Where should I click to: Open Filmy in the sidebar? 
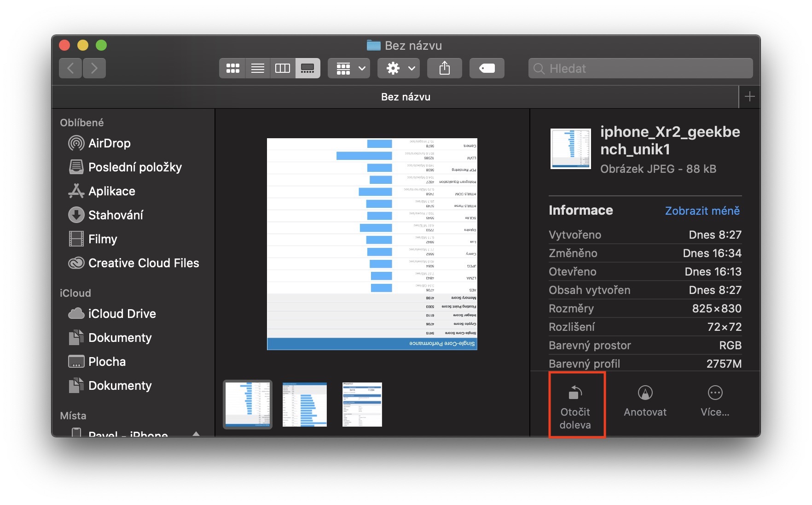93,239
